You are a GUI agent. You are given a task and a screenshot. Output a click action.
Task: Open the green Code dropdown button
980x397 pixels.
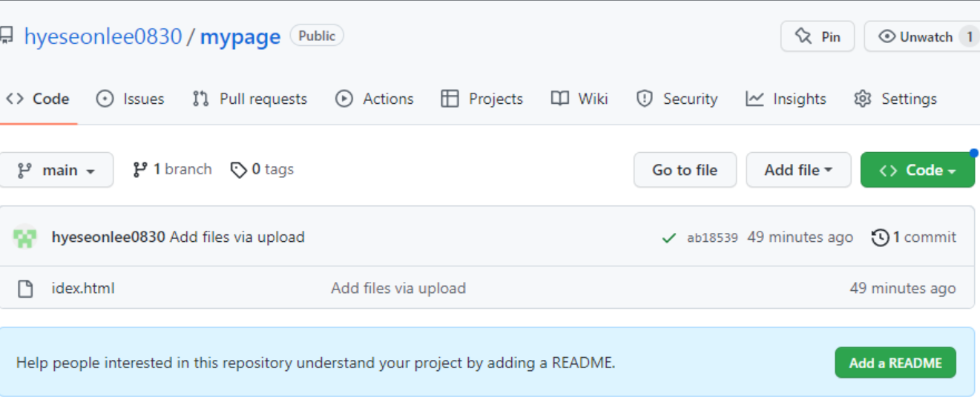918,170
